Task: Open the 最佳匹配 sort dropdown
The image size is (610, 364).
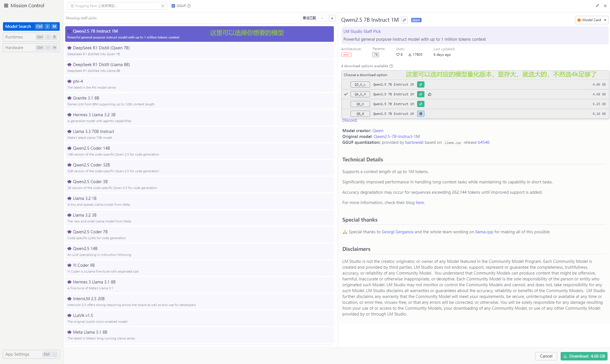Action: (313, 18)
